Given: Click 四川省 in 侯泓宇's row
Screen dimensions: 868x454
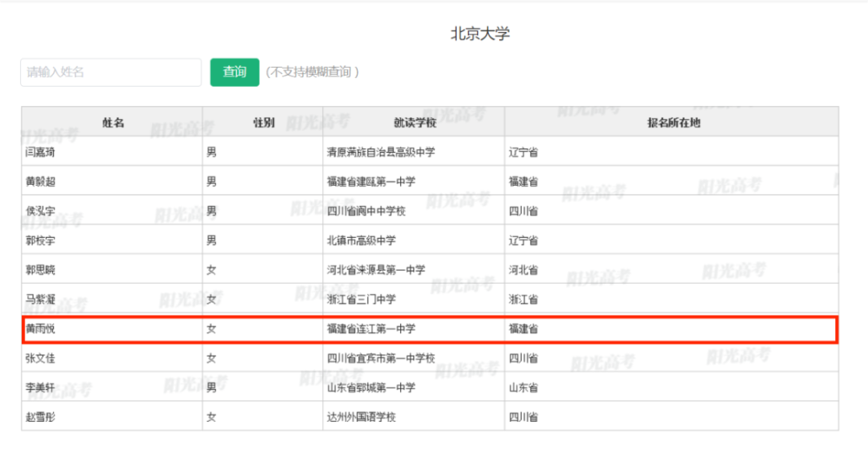Looking at the screenshot, I should [523, 211].
